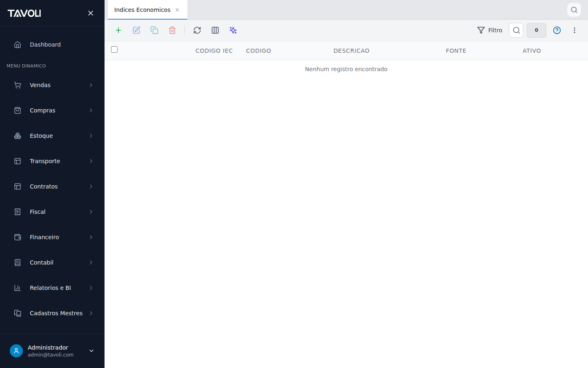The image size is (588, 368).
Task: Click the Contabil ledger icon
Action: 18,263
